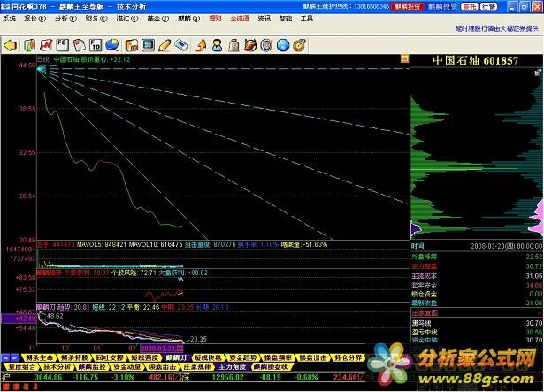Open the 工具 menu
Screen dimensions: 544x392
pyautogui.click(x=307, y=19)
